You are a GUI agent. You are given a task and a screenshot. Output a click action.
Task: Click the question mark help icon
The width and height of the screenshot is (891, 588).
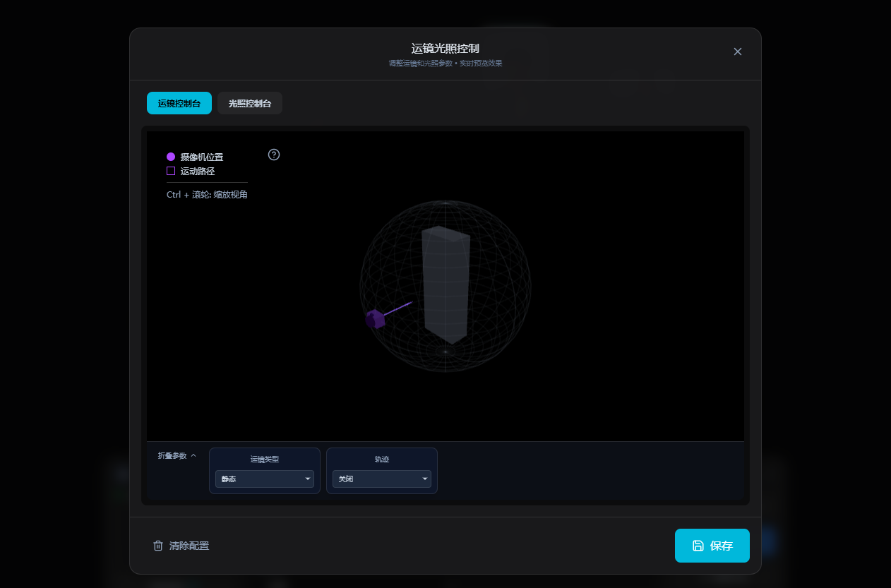(x=274, y=155)
